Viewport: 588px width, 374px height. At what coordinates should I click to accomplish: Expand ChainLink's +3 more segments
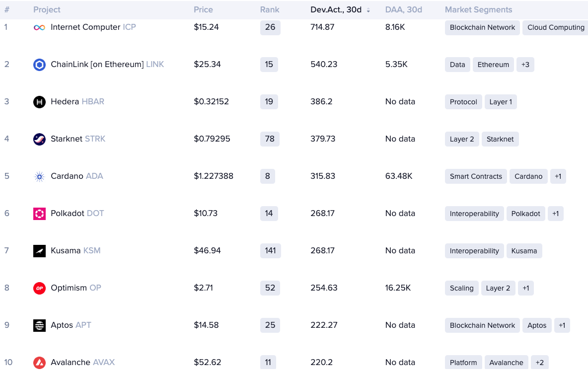coord(525,65)
